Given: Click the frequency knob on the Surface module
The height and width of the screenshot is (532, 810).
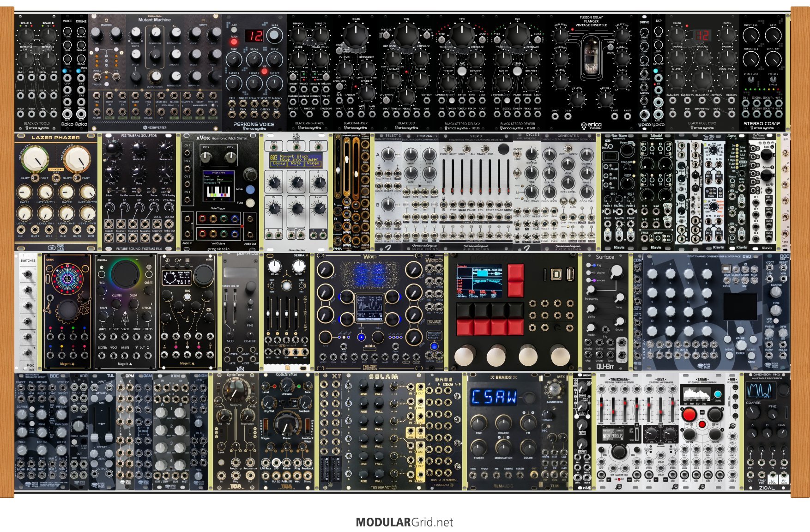Looking at the screenshot, I should (x=592, y=290).
